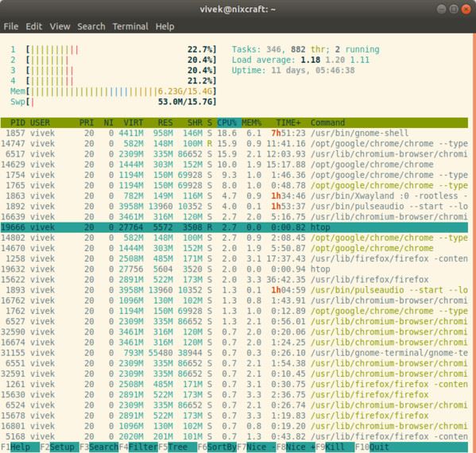Select firefox process row PID 1258
476x453 pixels.
pyautogui.click(x=234, y=258)
